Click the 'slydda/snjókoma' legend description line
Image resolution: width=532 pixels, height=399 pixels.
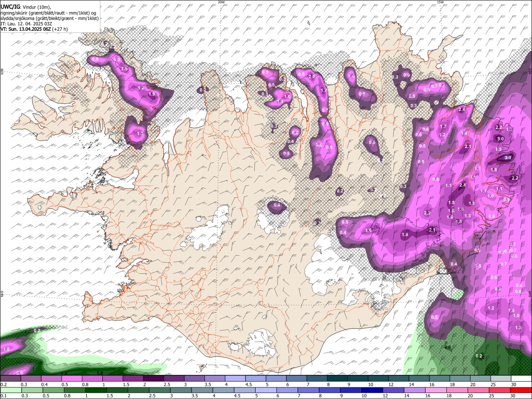pyautogui.click(x=50, y=18)
